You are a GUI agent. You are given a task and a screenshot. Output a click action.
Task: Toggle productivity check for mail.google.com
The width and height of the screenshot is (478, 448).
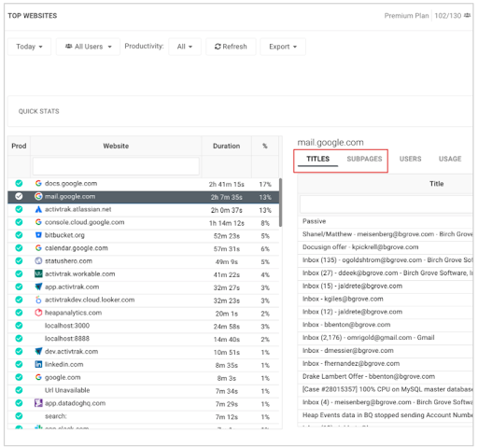pos(19,196)
